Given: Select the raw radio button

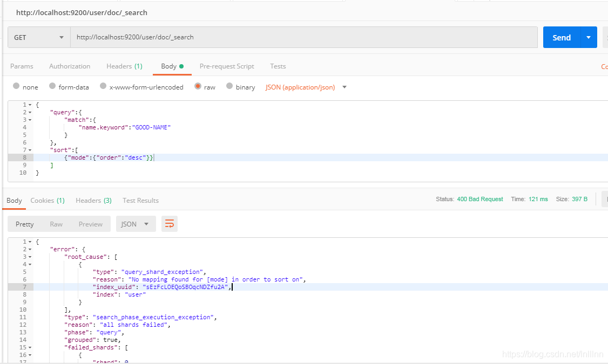Looking at the screenshot, I should [198, 86].
